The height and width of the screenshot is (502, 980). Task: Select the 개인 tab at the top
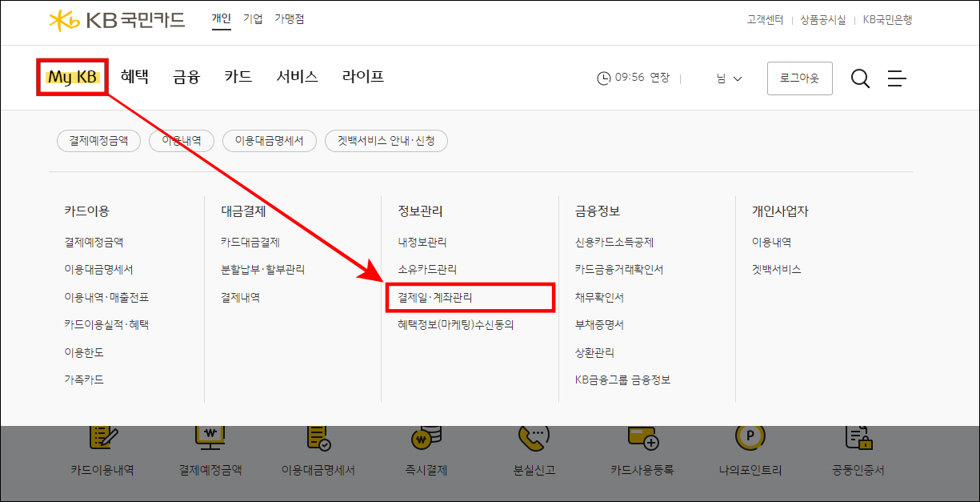221,18
